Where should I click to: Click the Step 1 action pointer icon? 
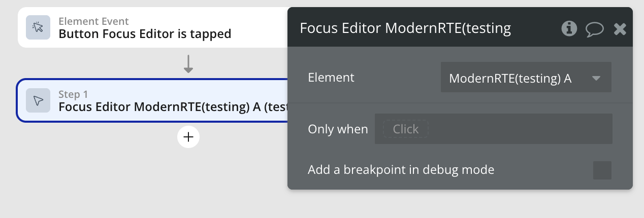pos(38,100)
